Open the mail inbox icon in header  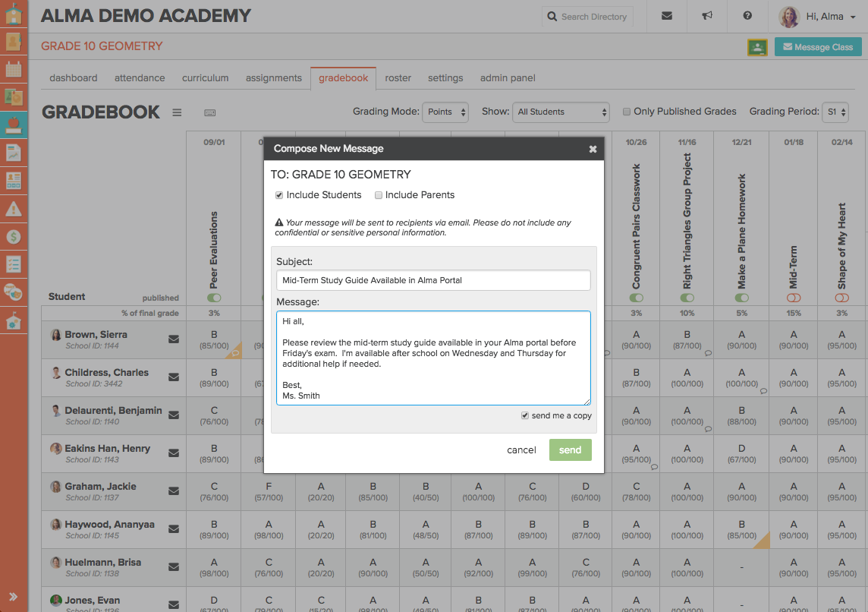click(x=667, y=16)
